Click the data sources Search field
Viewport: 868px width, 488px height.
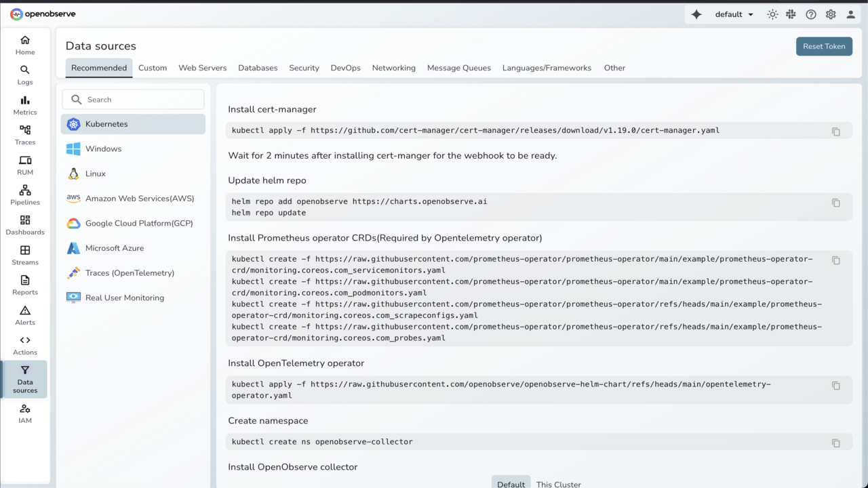tap(142, 100)
